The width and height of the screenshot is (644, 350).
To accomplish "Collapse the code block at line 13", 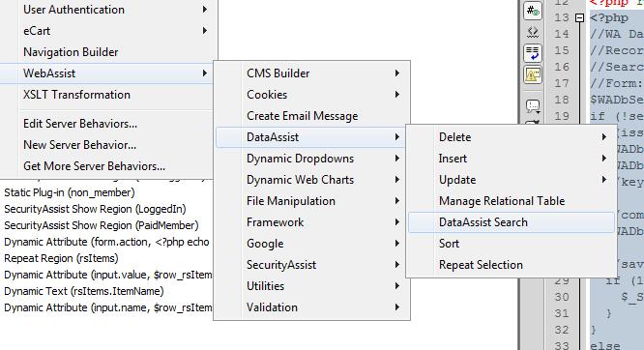I will pos(579,18).
